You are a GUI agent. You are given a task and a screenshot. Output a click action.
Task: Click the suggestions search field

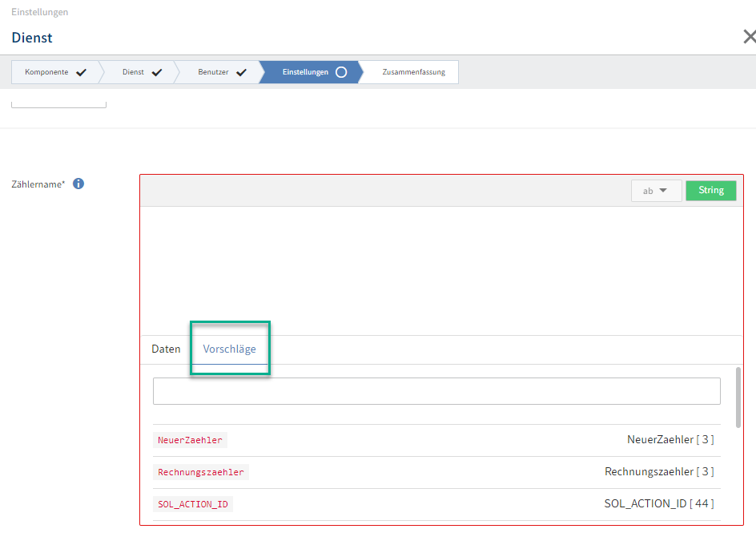click(436, 391)
